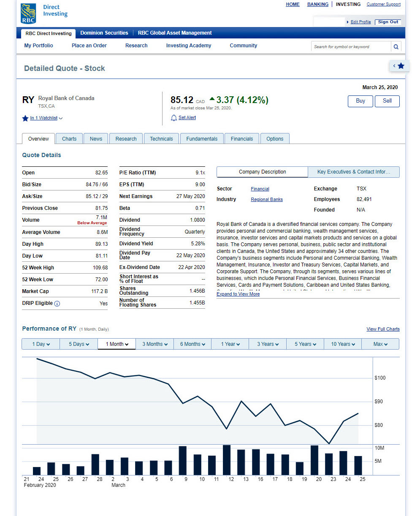Switch to the News tab
Screen dimensions: 420x516
coord(96,139)
